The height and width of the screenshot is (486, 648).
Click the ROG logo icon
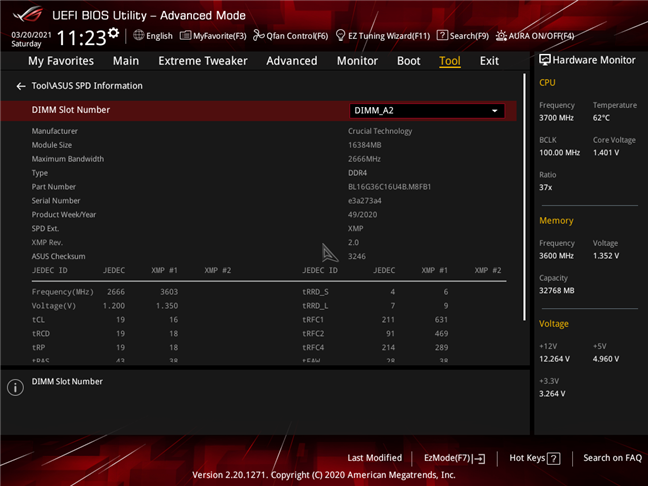(x=28, y=15)
